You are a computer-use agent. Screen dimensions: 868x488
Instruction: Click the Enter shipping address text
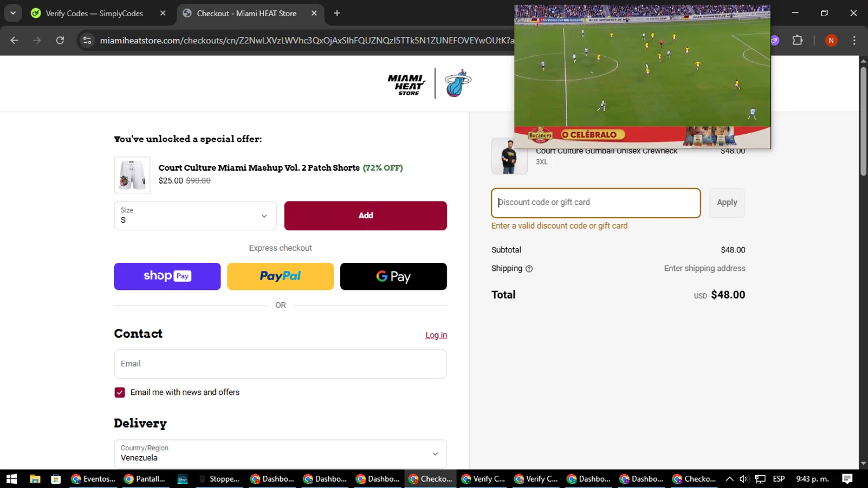coord(705,269)
